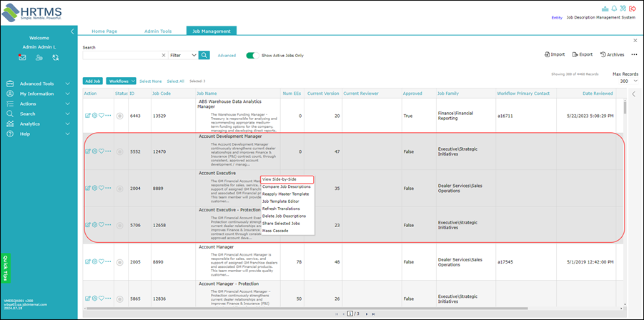
Task: Switch to the Admin Tools tab
Action: [x=158, y=31]
